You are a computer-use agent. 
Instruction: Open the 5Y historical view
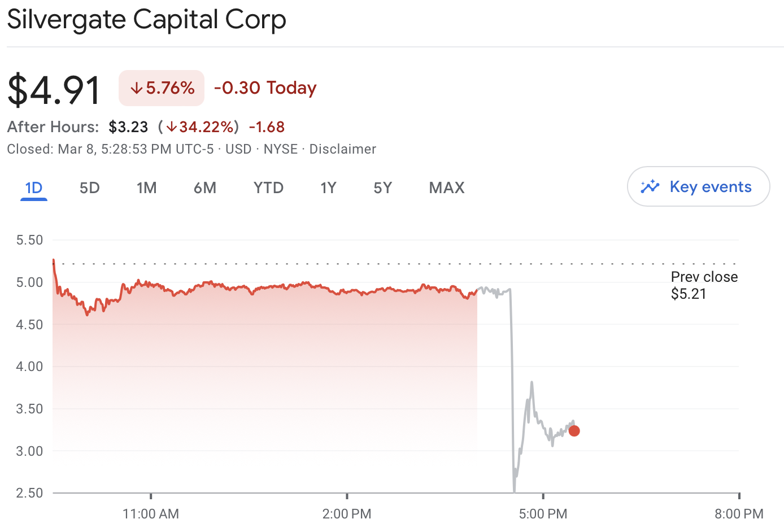coord(382,187)
